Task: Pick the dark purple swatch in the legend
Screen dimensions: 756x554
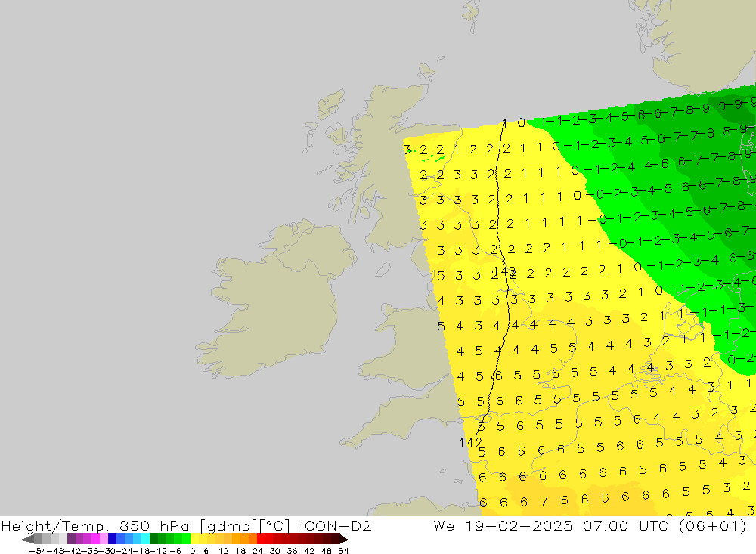Action: pos(71,540)
